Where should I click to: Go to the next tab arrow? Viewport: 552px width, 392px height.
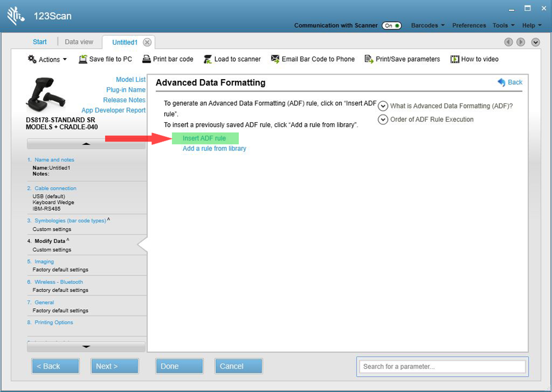point(520,42)
